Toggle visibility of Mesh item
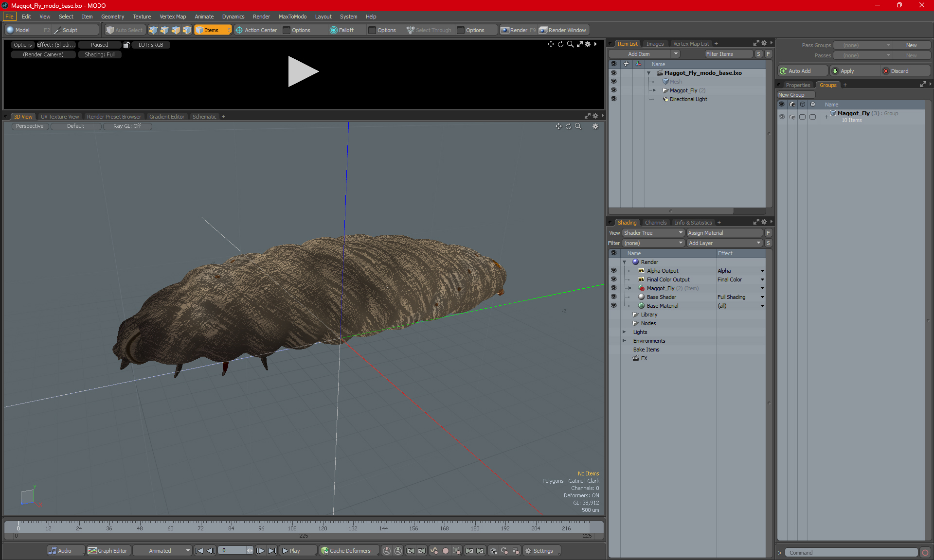 pyautogui.click(x=613, y=82)
